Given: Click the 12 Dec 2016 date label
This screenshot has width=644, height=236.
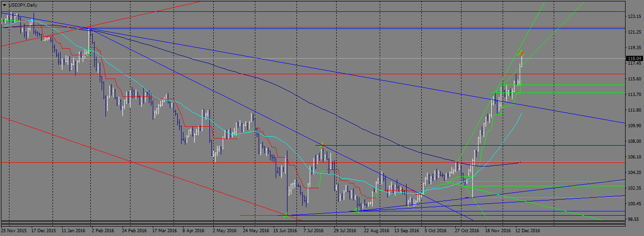Looking at the screenshot, I should [x=528, y=231].
